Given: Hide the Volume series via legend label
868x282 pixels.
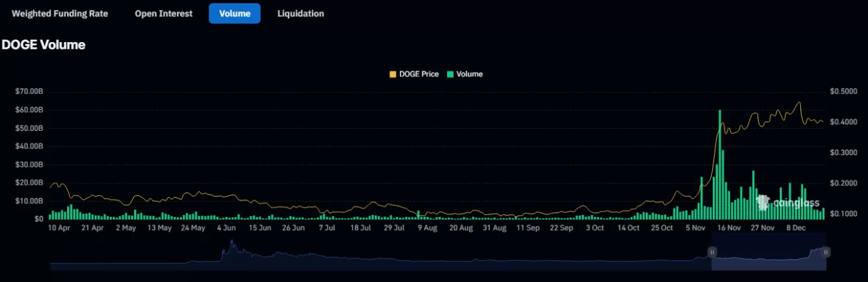Looking at the screenshot, I should pyautogui.click(x=470, y=74).
